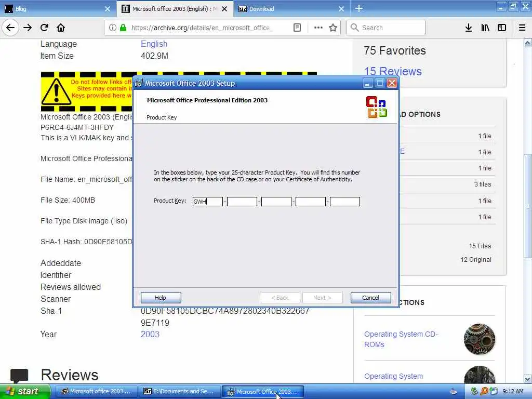Click the disabled Back button in Setup

[x=280, y=298]
